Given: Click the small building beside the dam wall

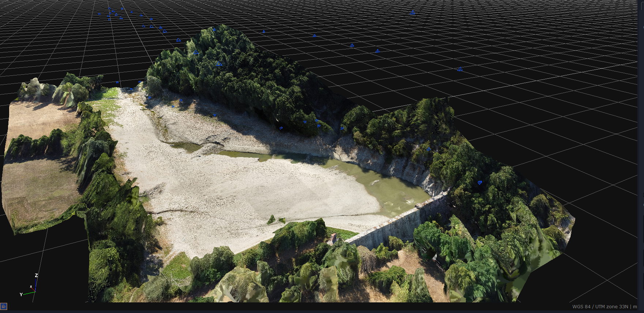Looking at the screenshot, I should (333, 239).
